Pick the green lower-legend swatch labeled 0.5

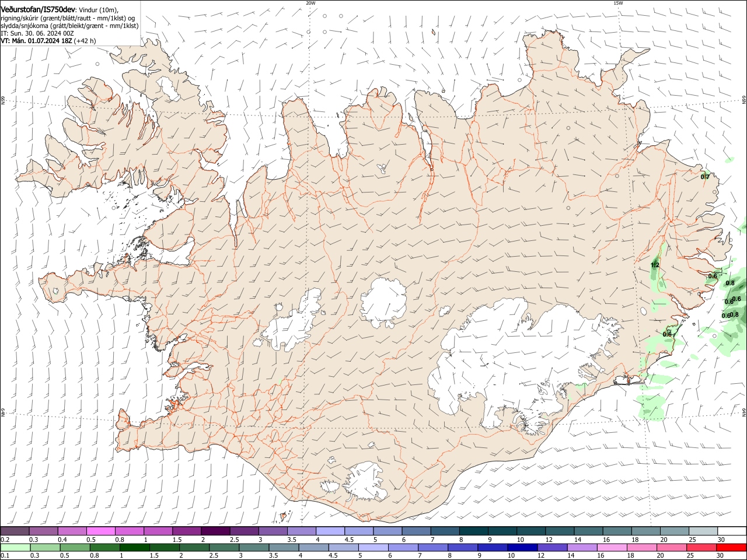click(75, 547)
